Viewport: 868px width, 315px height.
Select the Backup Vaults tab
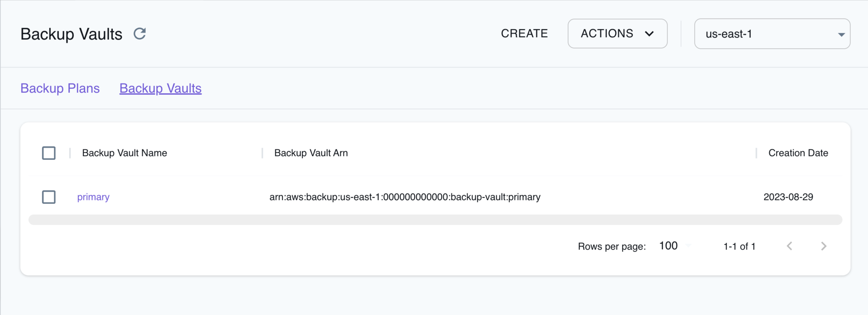[160, 88]
